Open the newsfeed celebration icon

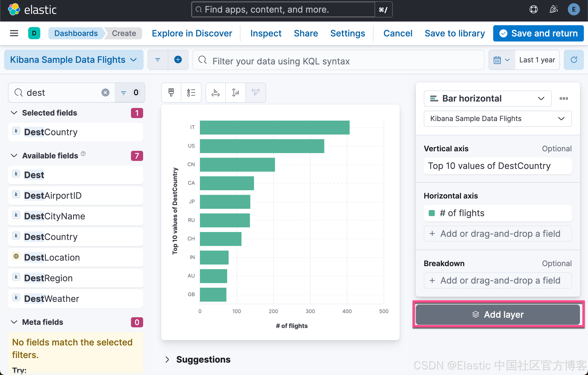point(553,10)
